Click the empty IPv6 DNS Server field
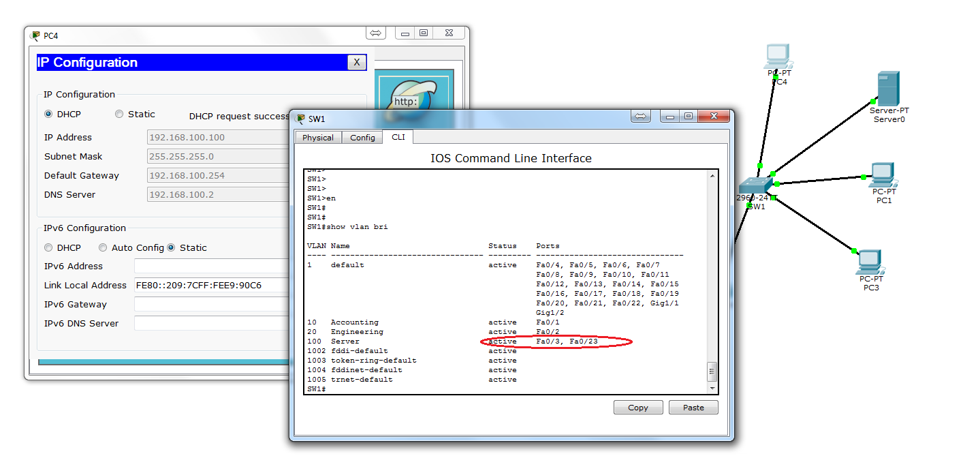This screenshot has height=456, width=980. tap(211, 323)
